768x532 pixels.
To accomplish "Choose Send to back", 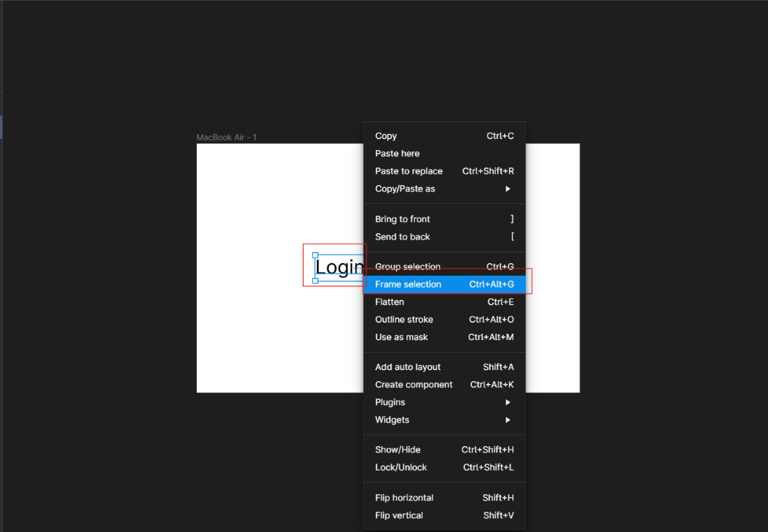I will tap(402, 237).
